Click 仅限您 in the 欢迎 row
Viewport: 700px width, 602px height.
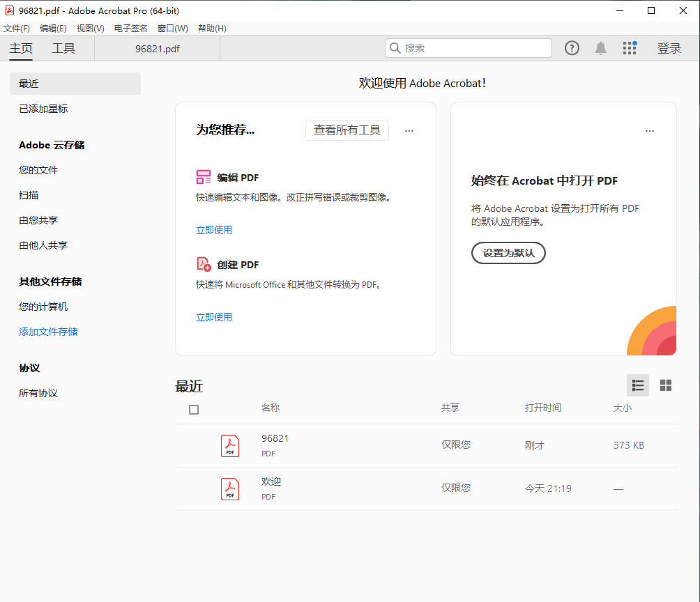[456, 488]
